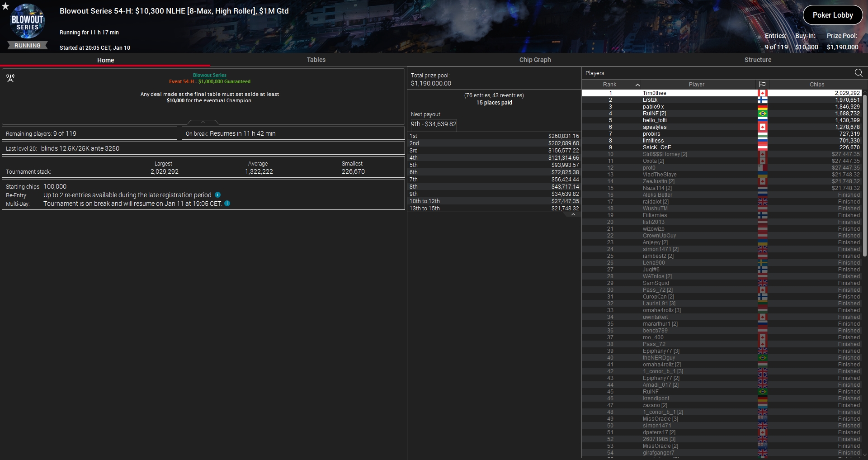Select finished player Str8$$$Homey [2]
This screenshot has height=460, width=868.
(722, 154)
